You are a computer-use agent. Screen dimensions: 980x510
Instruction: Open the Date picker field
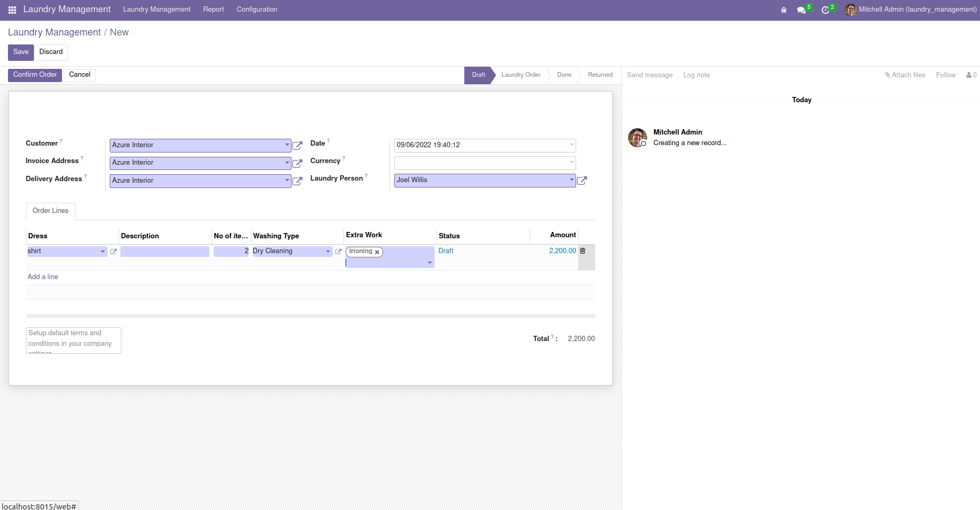tap(485, 145)
